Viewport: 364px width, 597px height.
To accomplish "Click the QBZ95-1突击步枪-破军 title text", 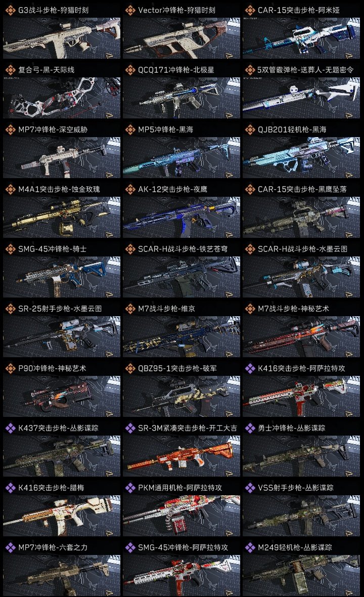I will (x=177, y=368).
